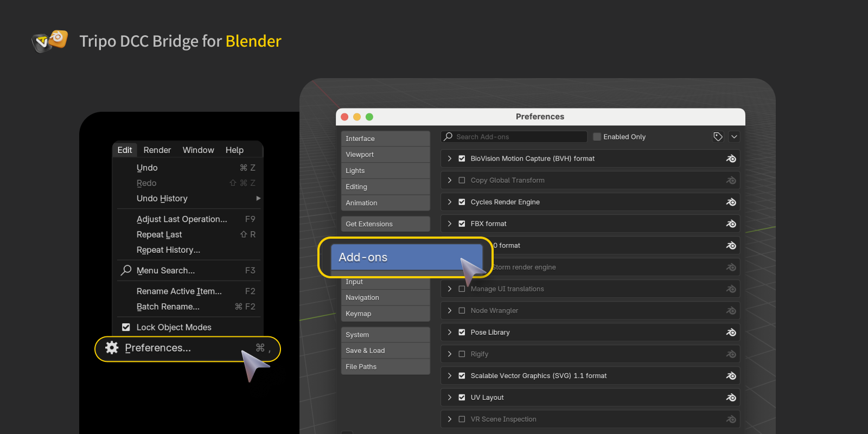868x434 pixels.
Task: Uncheck Lock Object Modes
Action: click(126, 327)
